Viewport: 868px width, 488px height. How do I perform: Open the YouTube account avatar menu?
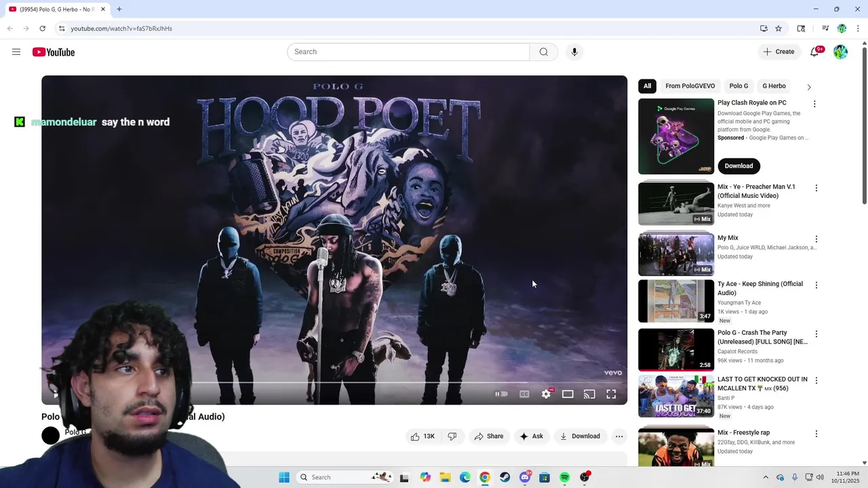tap(840, 52)
